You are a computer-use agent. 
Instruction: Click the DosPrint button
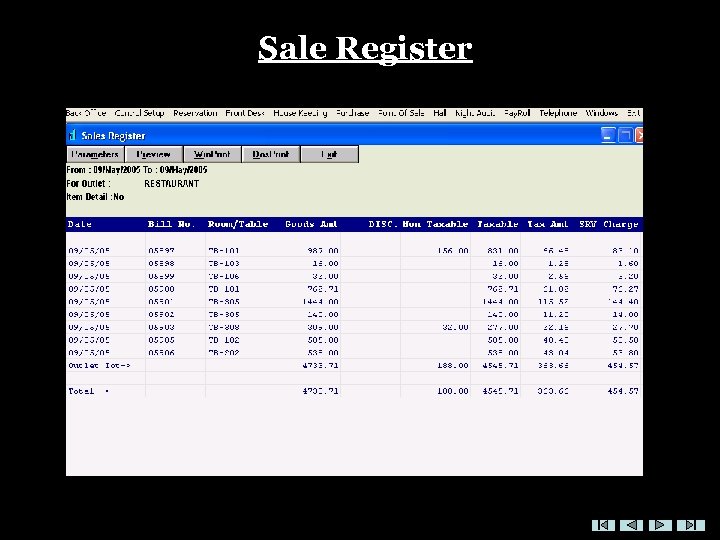(271, 154)
